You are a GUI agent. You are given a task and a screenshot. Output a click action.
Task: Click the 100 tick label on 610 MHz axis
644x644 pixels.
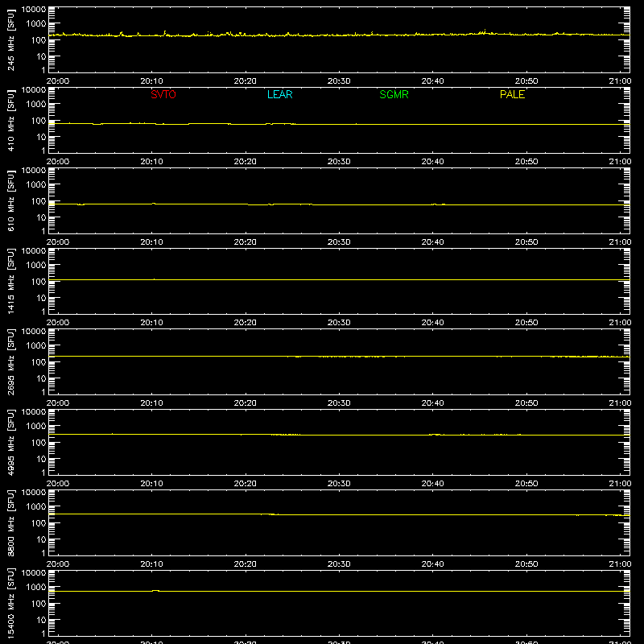39,201
